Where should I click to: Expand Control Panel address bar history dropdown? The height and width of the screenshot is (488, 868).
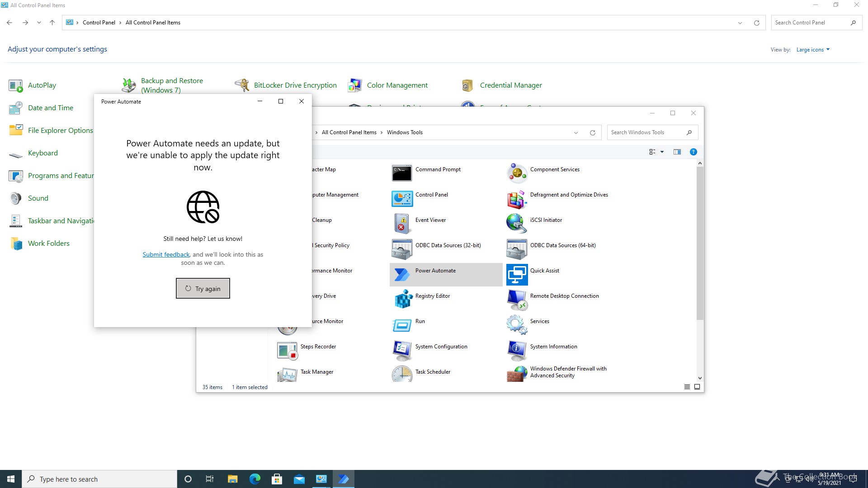[x=740, y=23]
